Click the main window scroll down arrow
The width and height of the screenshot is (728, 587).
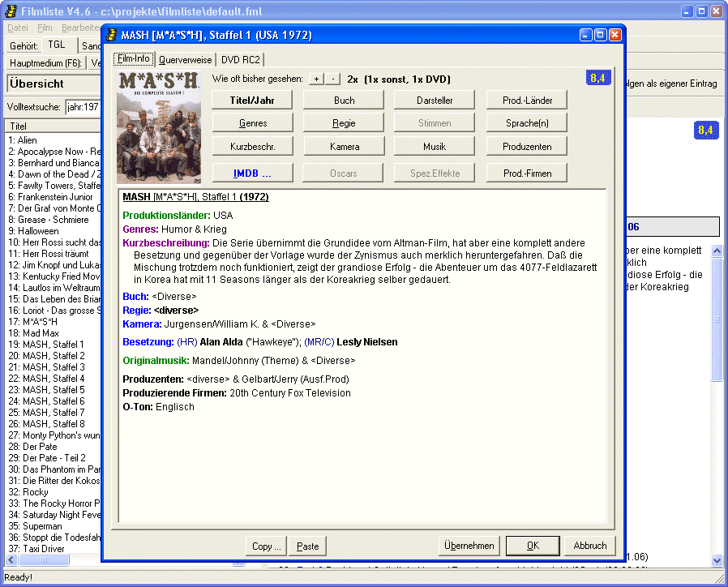(717, 561)
